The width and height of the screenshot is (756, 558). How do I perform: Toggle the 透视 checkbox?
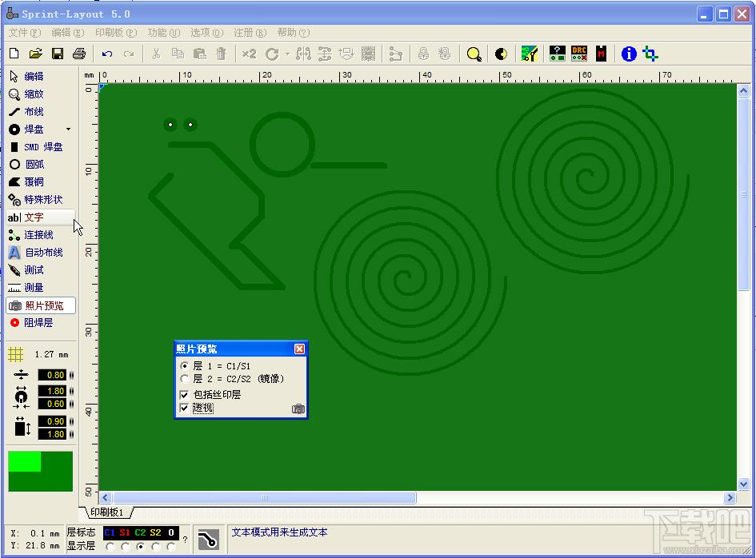tap(184, 409)
